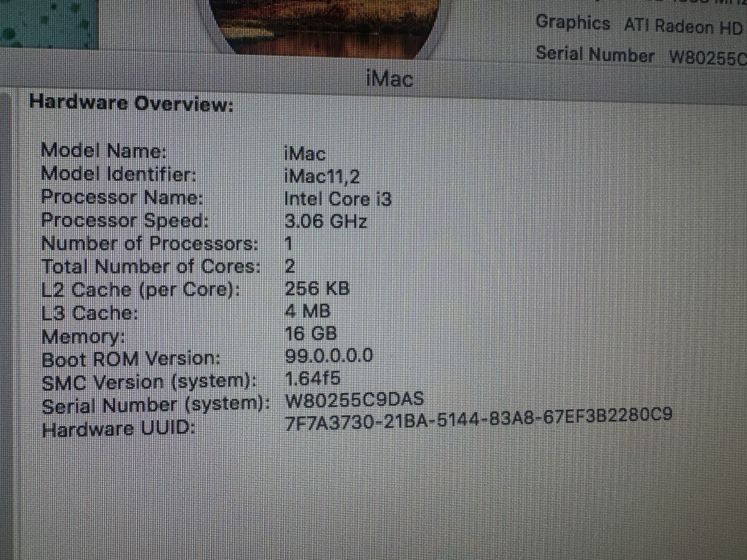
Task: Click the Graphics label in the back window
Action: [x=573, y=22]
